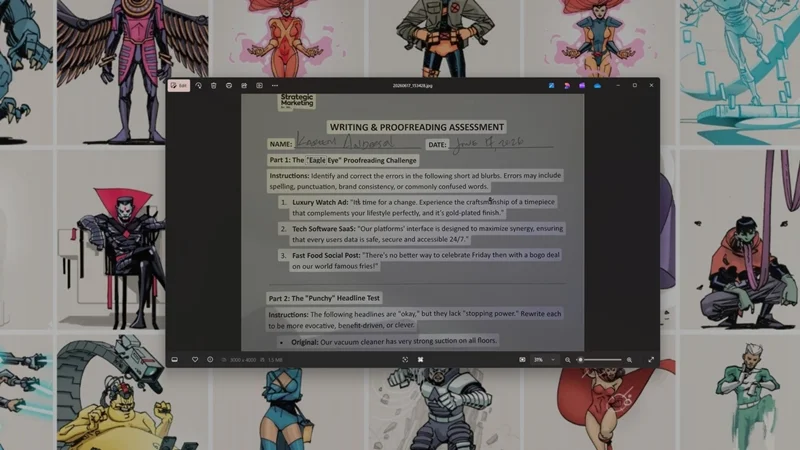Image resolution: width=800 pixels, height=450 pixels.
Task: Click the scan text icon in bottom bar
Action: pos(405,360)
